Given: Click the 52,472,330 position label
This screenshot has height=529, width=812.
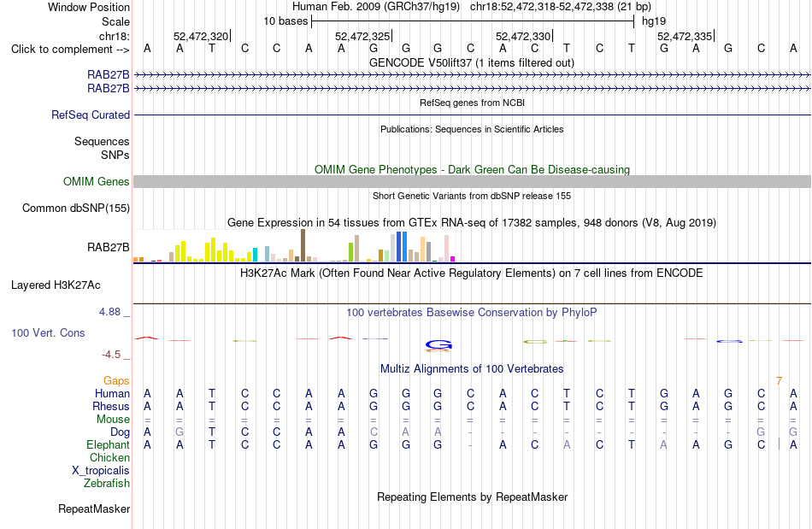Looking at the screenshot, I should (523, 36).
